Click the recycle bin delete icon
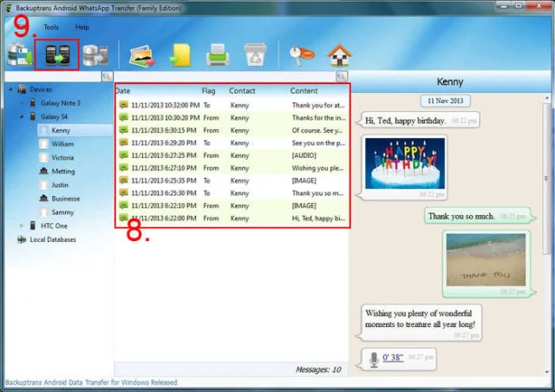The image size is (555, 392). click(255, 55)
